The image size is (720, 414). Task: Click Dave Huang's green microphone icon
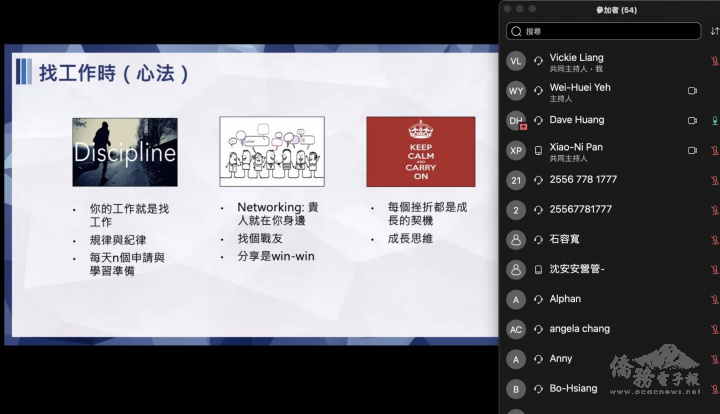(715, 120)
